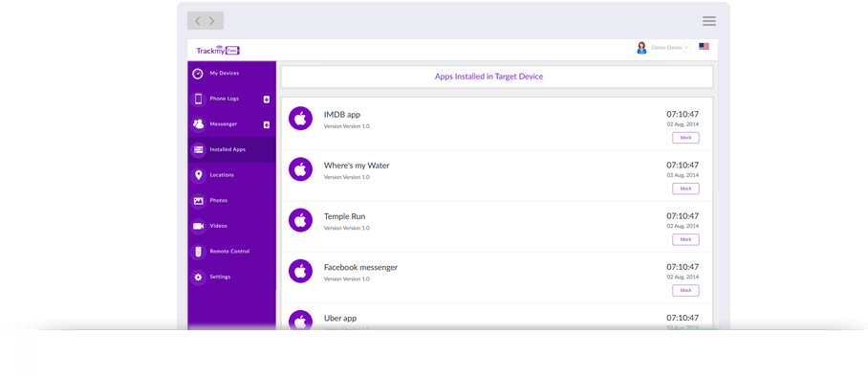Click the Phone Logs phone icon
Screen dimensions: 868x378
coord(198,100)
